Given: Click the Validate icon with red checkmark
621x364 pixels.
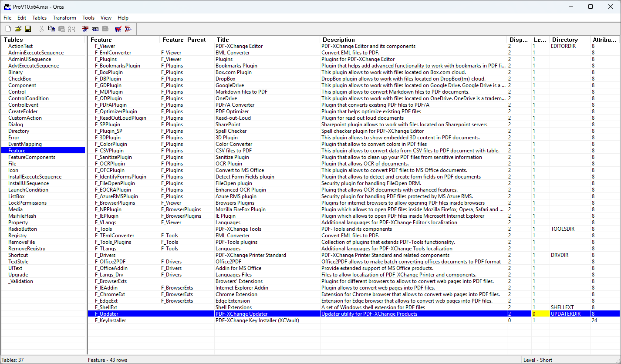Looking at the screenshot, I should [118, 29].
